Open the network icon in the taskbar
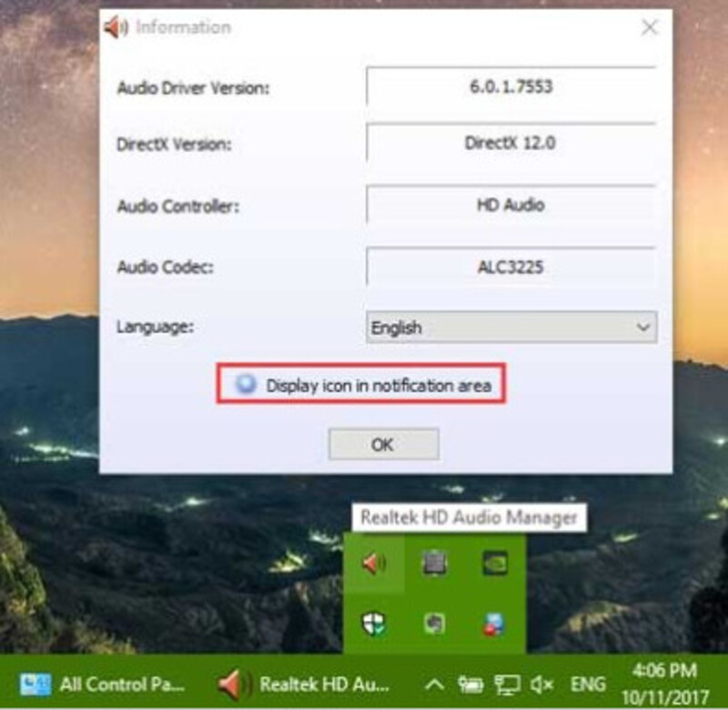The width and height of the screenshot is (728, 710). (507, 685)
